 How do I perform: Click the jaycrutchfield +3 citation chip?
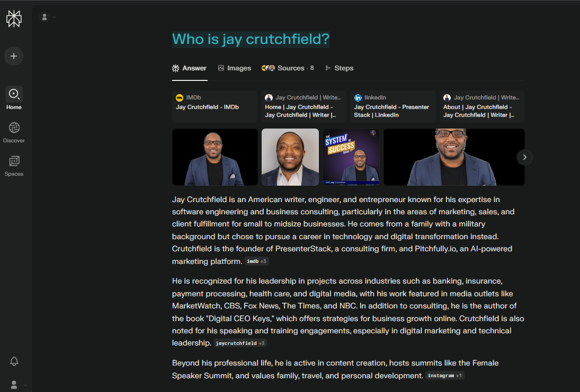click(x=240, y=343)
